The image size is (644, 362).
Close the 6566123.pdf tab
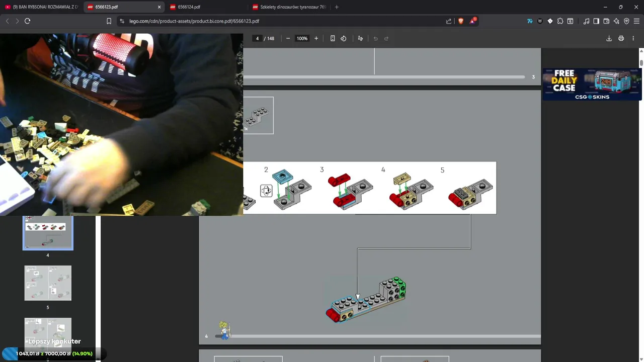point(159,7)
